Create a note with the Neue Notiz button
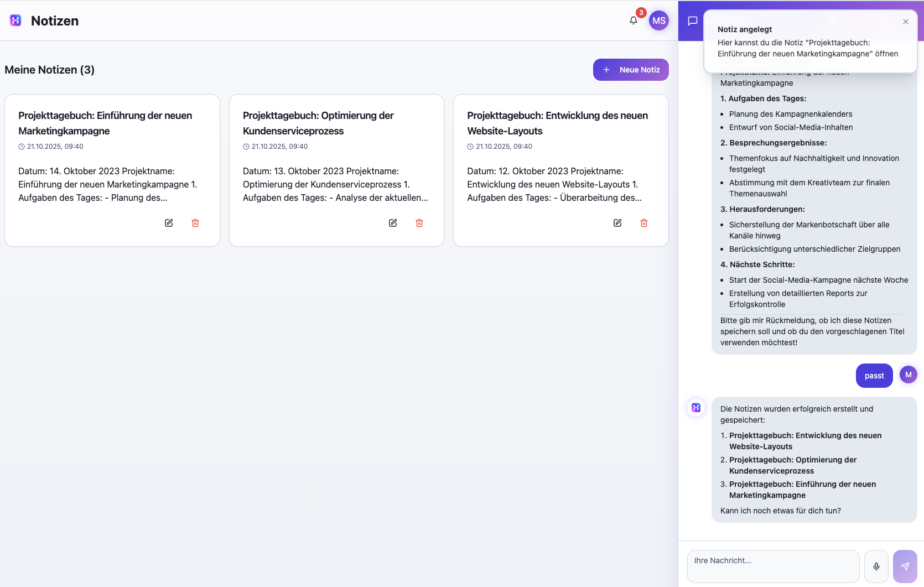This screenshot has height=587, width=924. [631, 70]
